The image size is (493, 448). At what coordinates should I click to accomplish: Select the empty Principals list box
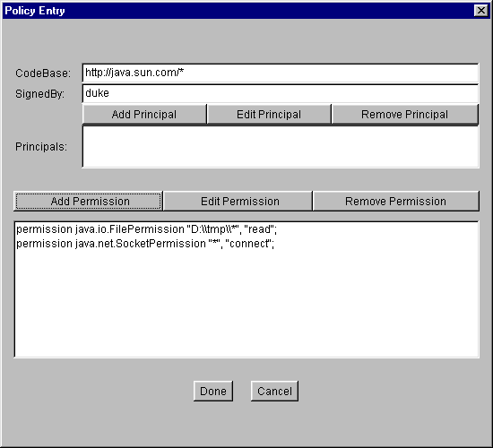(x=281, y=147)
